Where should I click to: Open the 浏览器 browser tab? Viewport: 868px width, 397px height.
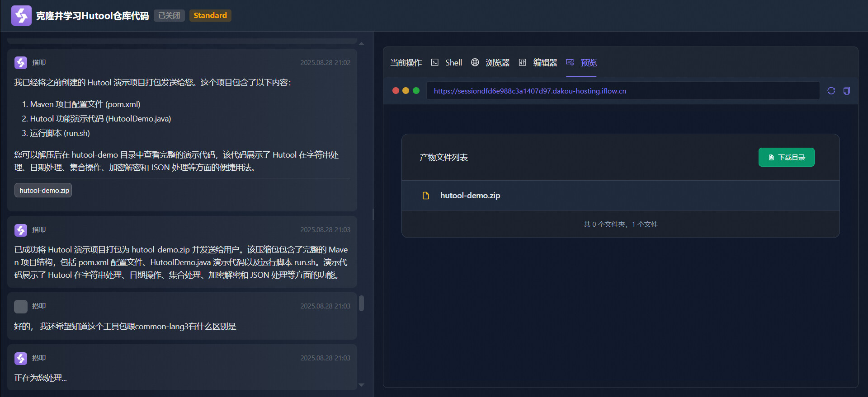[x=491, y=63]
